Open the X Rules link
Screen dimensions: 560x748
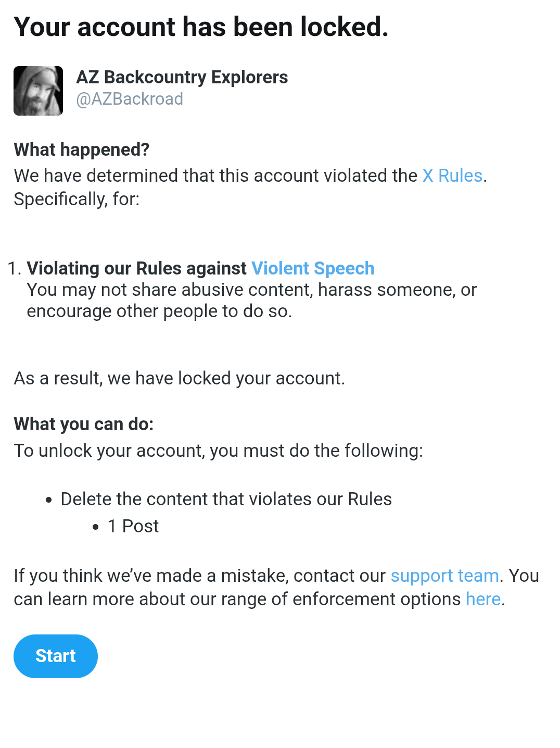point(452,176)
